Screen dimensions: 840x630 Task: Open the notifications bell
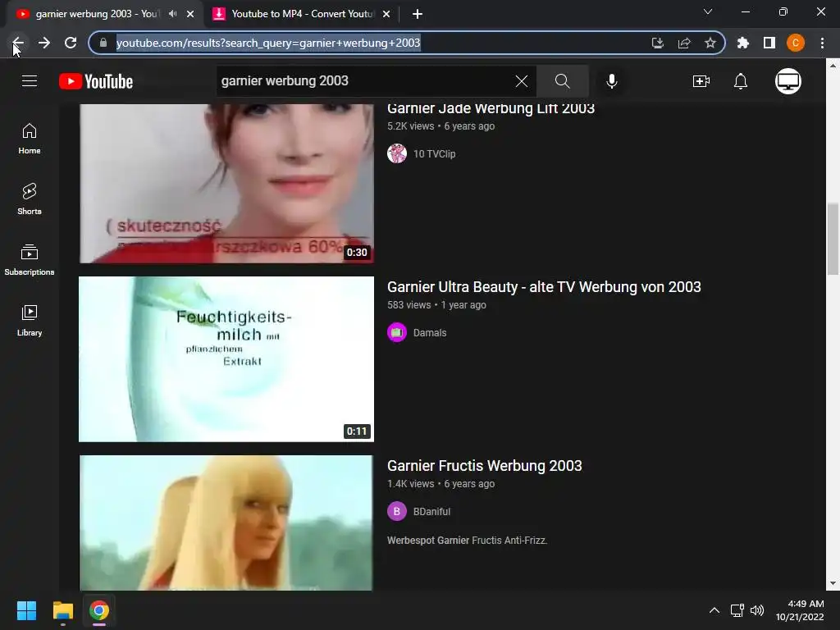741,81
